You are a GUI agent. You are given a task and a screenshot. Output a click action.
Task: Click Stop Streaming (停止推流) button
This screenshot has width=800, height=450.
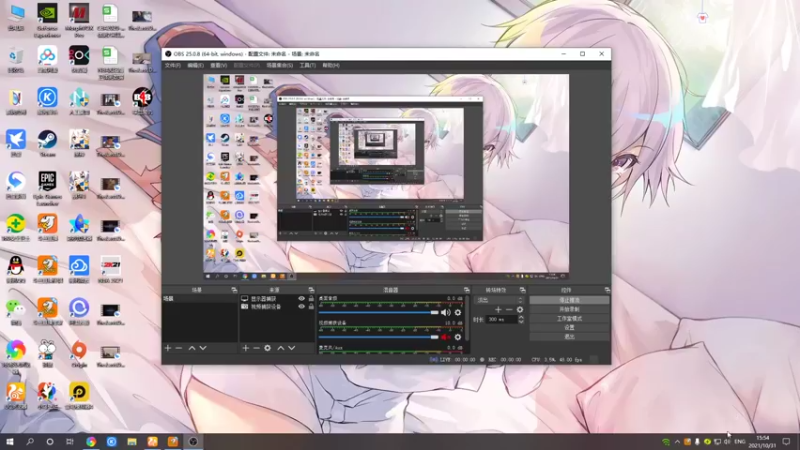click(569, 300)
